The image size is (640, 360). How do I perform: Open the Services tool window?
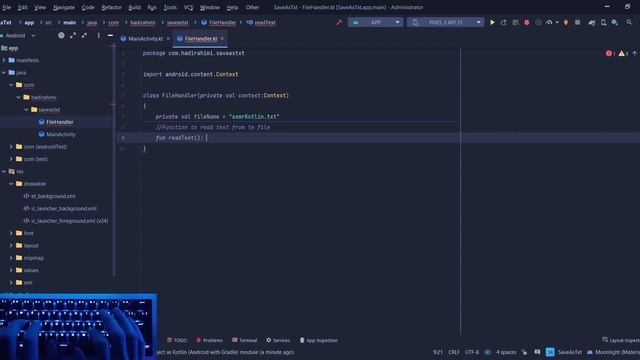(278, 340)
